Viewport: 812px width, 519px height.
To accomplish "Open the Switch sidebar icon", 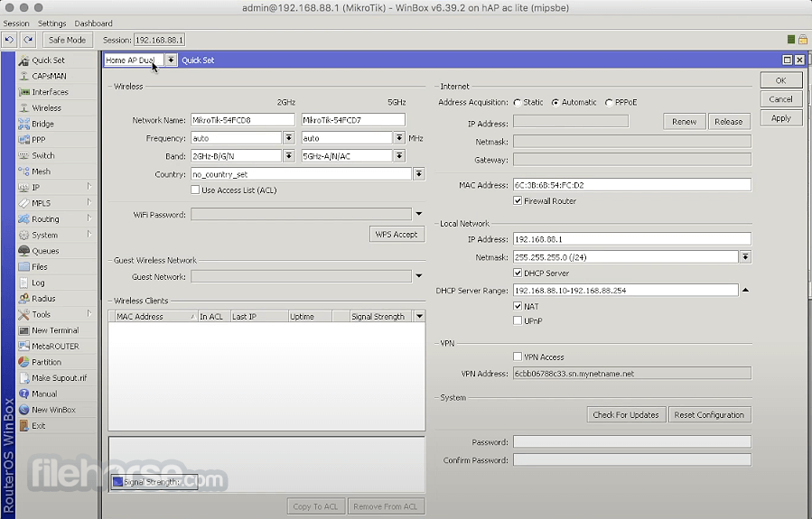I will 23,156.
